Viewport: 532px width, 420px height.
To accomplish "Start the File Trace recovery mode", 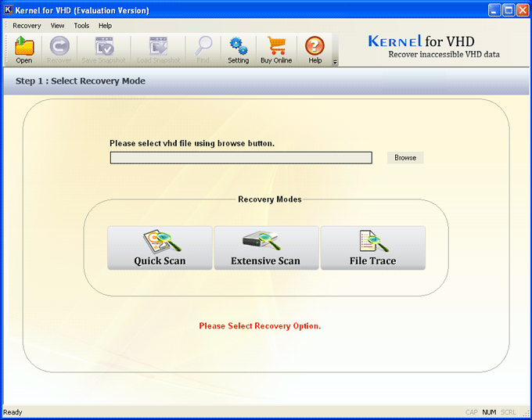I will [372, 248].
